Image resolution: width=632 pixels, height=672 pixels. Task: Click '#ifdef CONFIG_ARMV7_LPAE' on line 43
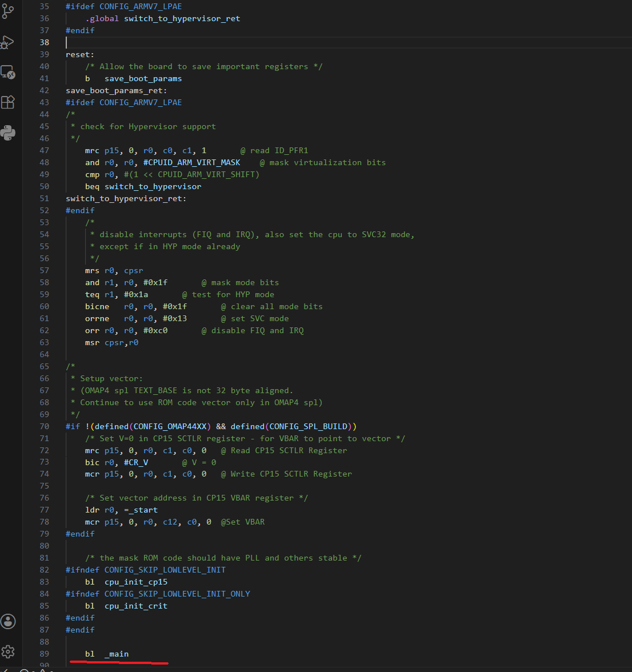[124, 102]
